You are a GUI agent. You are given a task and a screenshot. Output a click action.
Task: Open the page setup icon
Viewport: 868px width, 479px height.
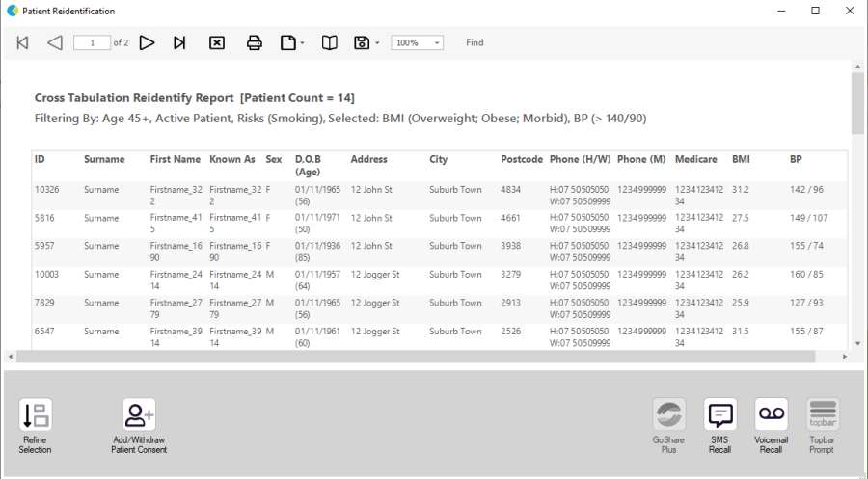click(288, 42)
